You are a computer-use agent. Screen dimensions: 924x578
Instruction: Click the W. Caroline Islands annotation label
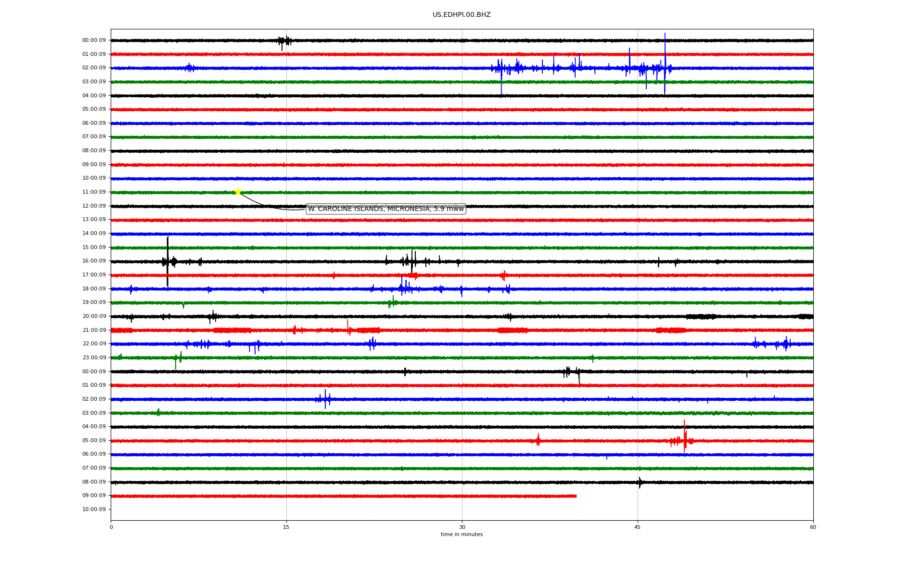tap(385, 209)
